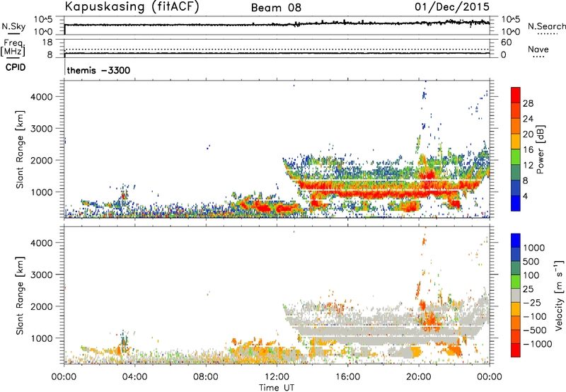Select the '16:00' time axis tick label
Screen dimensions: 566x392
coord(347,377)
